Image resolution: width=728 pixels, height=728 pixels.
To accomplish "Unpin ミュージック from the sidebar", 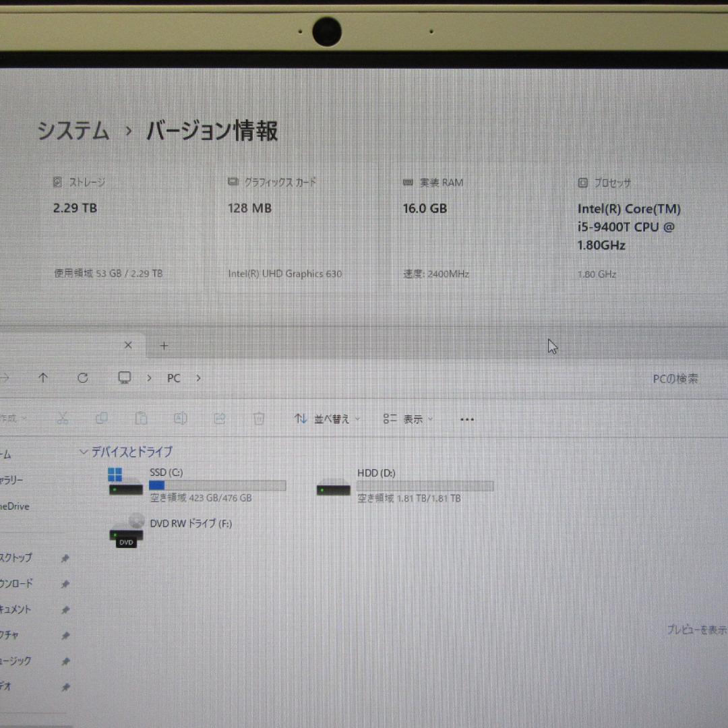I will [65, 661].
